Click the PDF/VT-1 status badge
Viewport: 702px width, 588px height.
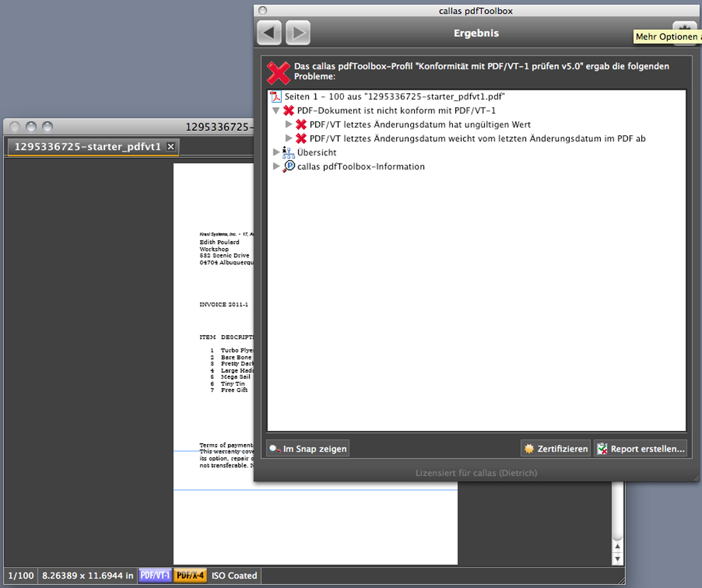(x=155, y=575)
